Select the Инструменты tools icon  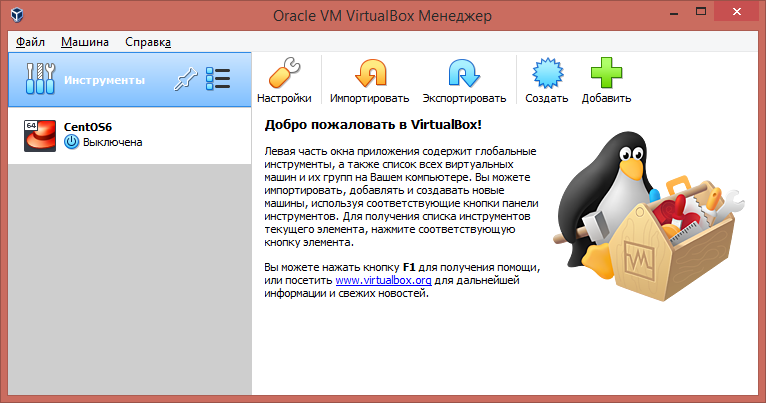[x=40, y=79]
